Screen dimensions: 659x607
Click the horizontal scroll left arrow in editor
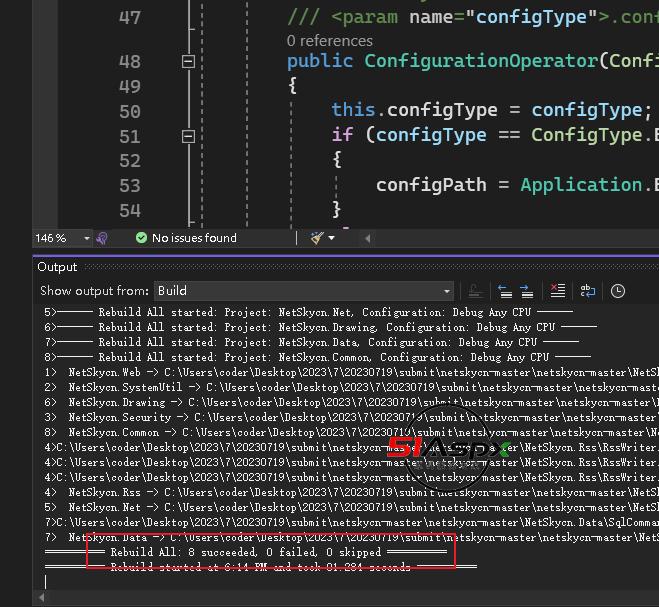pos(367,238)
